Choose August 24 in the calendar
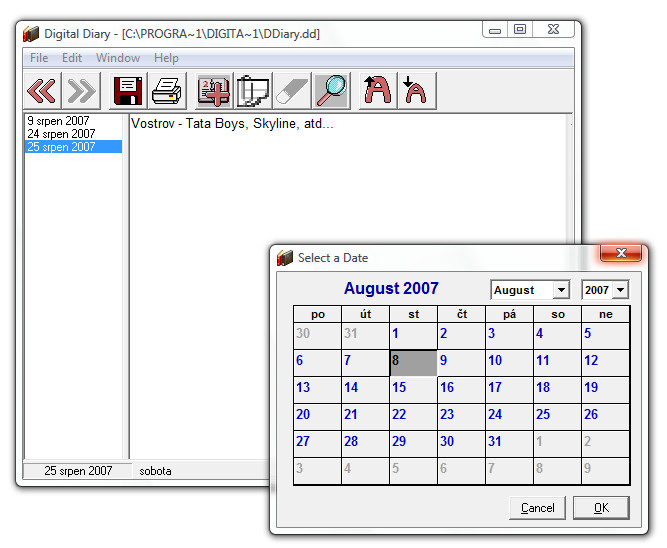Image resolution: width=667 pixels, height=548 pixels. [509, 417]
